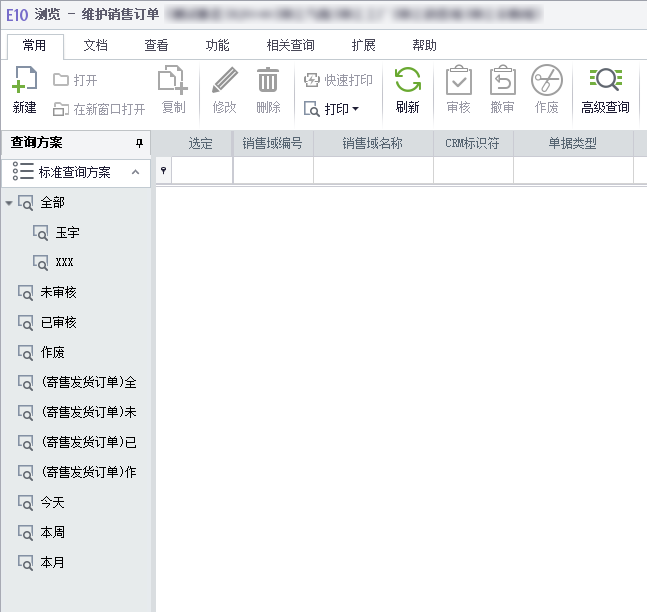Select the 未审核 query scheme
The width and height of the screenshot is (647, 612).
pos(58,292)
